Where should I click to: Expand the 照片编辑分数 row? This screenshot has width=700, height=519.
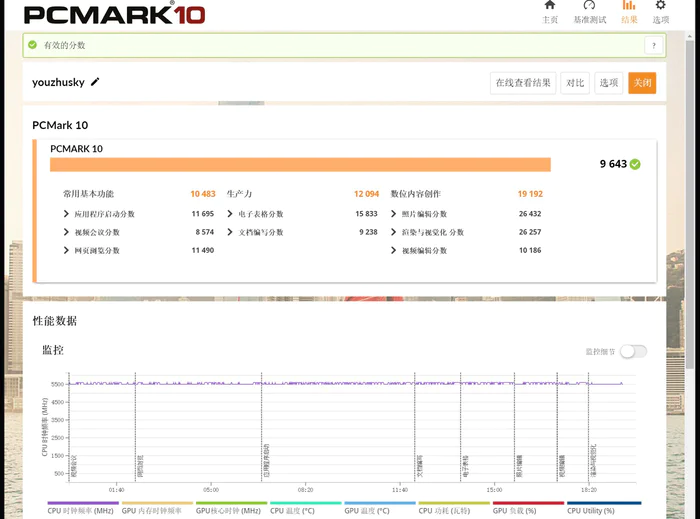point(393,214)
